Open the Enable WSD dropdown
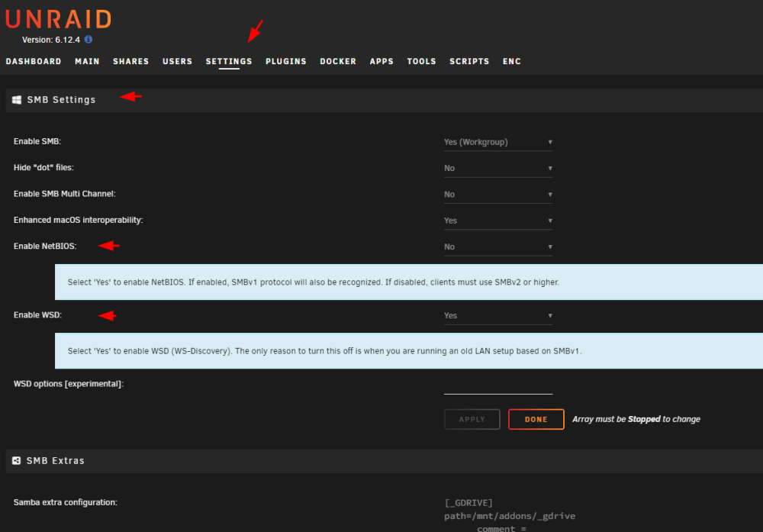The width and height of the screenshot is (763, 532). point(498,316)
